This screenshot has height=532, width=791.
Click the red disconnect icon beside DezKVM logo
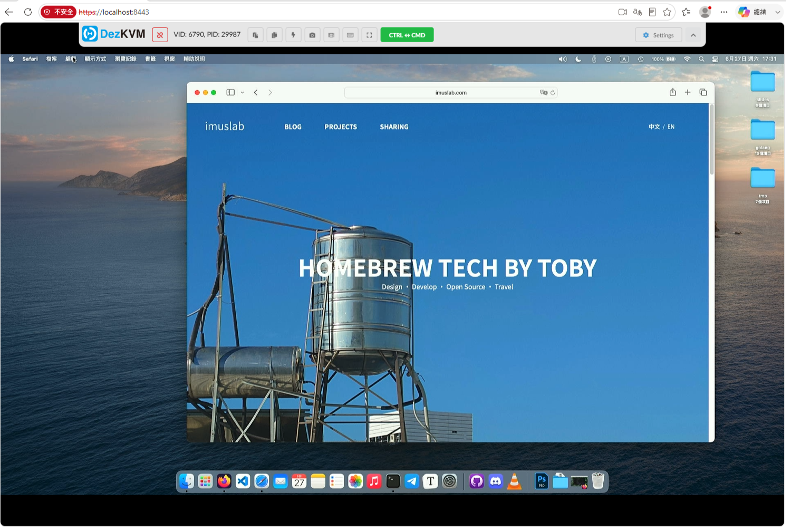[160, 35]
